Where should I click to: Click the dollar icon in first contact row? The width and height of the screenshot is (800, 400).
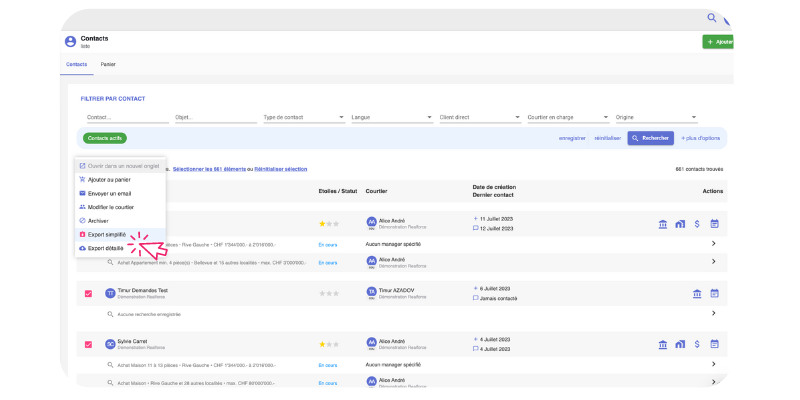coord(696,224)
